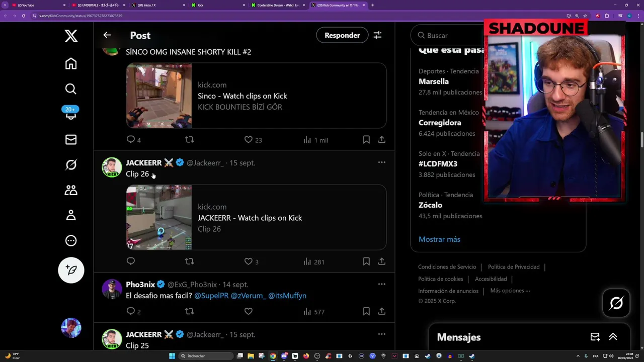Share the Clip 26 post
644x362 pixels.
pos(382,261)
